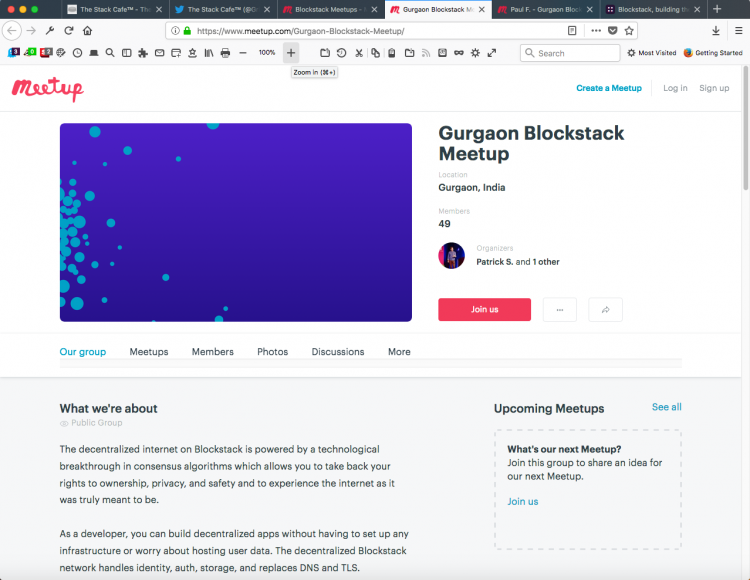Click the bookmarks menu star-tray icon
The width and height of the screenshot is (750, 580).
pos(192,53)
